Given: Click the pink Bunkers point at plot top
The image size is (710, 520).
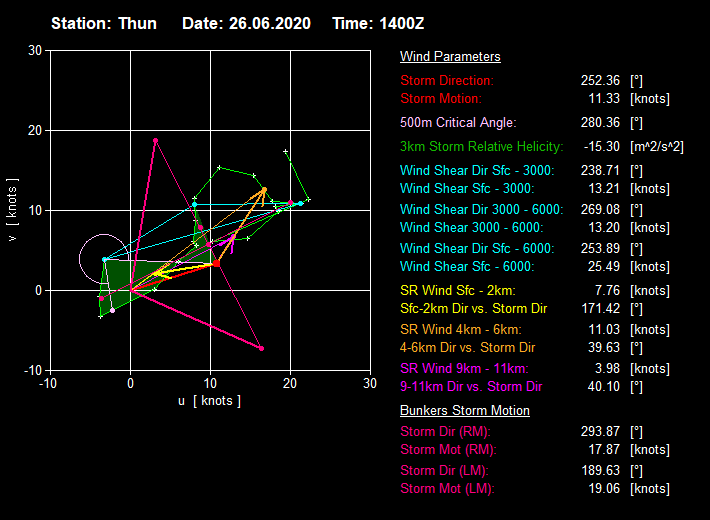Looking at the screenshot, I should point(155,141).
